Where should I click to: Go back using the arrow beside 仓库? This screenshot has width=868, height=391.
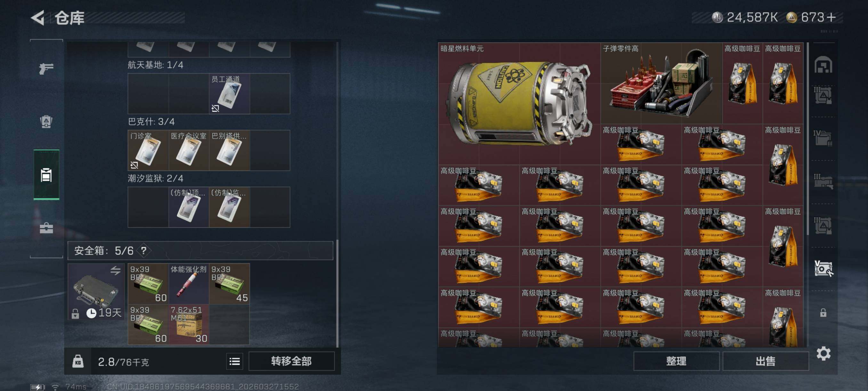pos(38,18)
